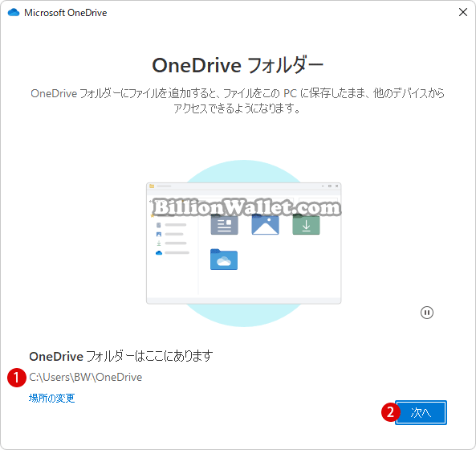Click the red circle numbered 1
Image resolution: width=476 pixels, height=450 pixels.
point(17,378)
